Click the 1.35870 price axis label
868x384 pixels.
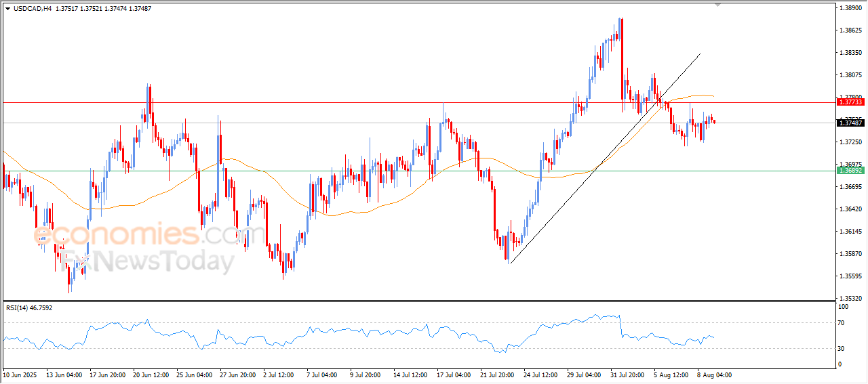tap(851, 254)
